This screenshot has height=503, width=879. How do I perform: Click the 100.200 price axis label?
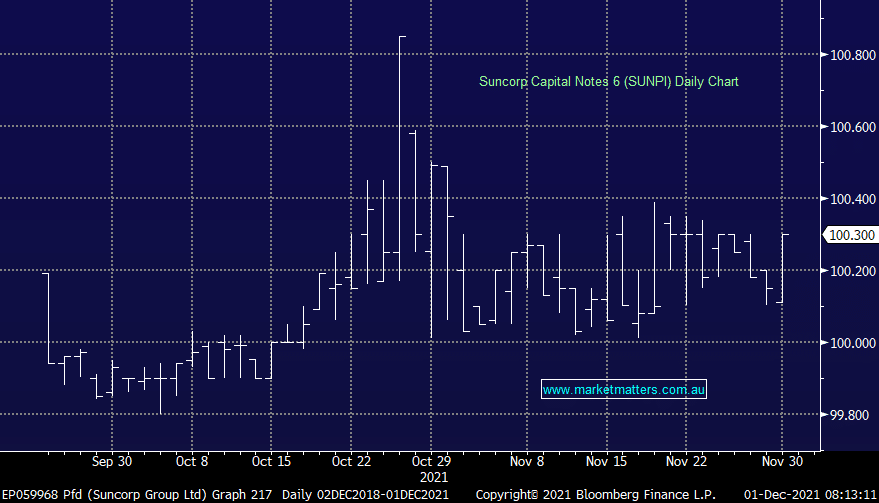(849, 271)
